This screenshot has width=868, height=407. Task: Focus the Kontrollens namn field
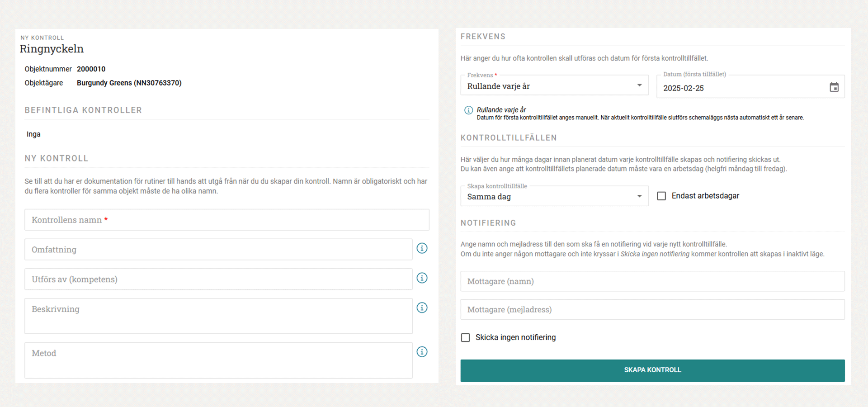(226, 220)
